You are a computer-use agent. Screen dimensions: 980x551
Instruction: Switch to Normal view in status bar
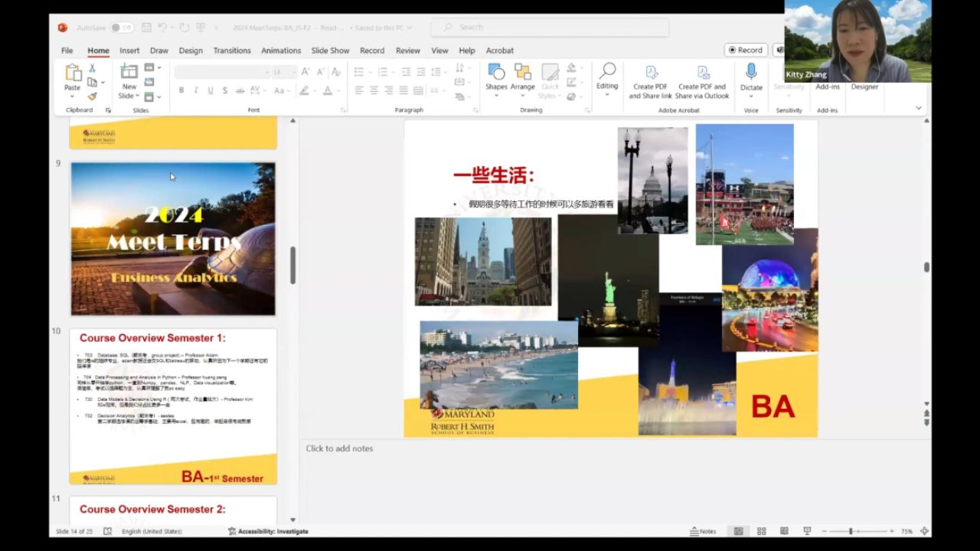[738, 531]
